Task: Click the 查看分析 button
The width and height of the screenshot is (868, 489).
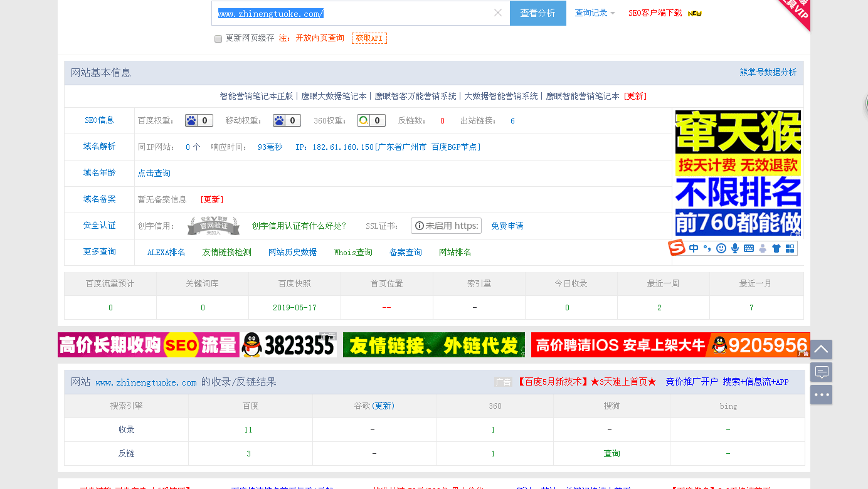Action: click(x=537, y=13)
